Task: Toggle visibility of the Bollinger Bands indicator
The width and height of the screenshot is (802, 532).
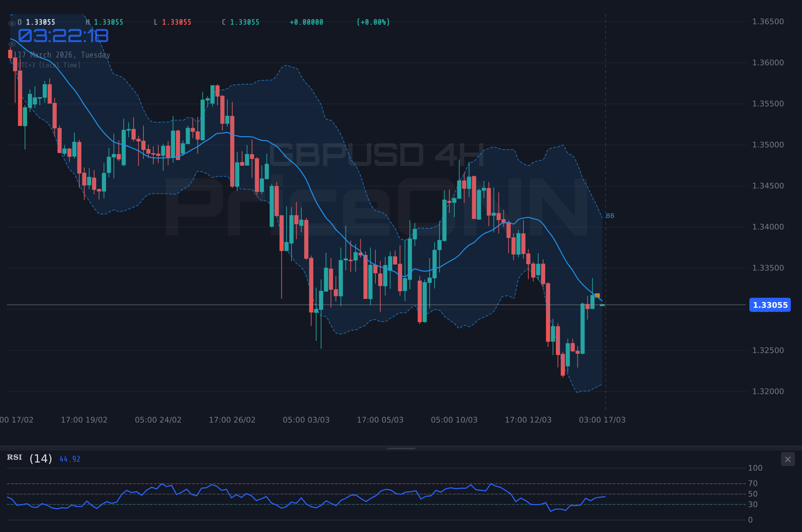Action: (x=12, y=44)
